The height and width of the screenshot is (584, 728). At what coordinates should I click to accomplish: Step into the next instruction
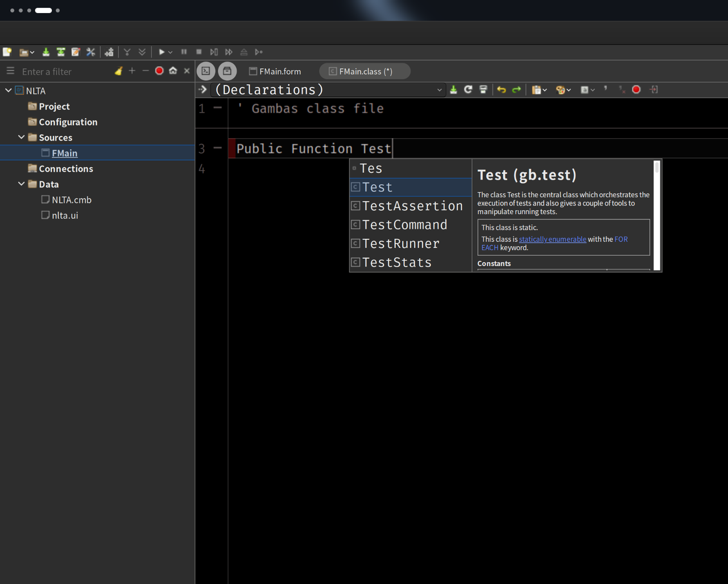214,52
